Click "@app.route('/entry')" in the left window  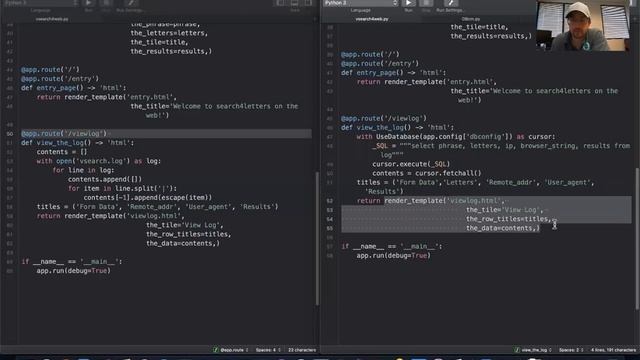(x=60, y=79)
